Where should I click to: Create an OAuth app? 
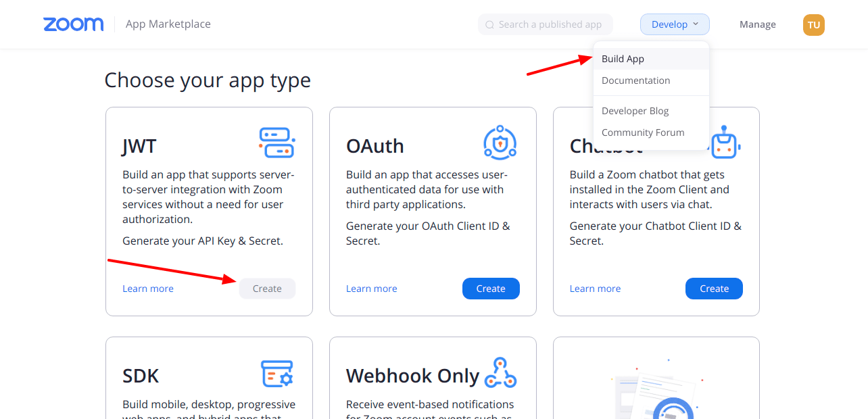(491, 289)
